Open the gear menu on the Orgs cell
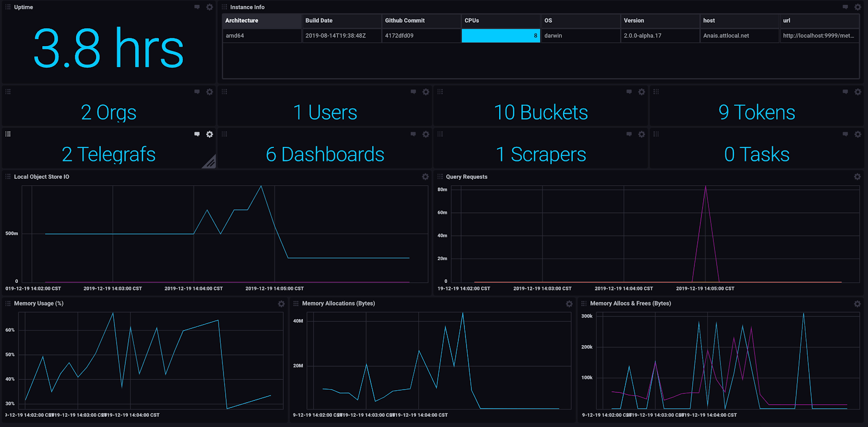The image size is (868, 427). click(x=209, y=92)
